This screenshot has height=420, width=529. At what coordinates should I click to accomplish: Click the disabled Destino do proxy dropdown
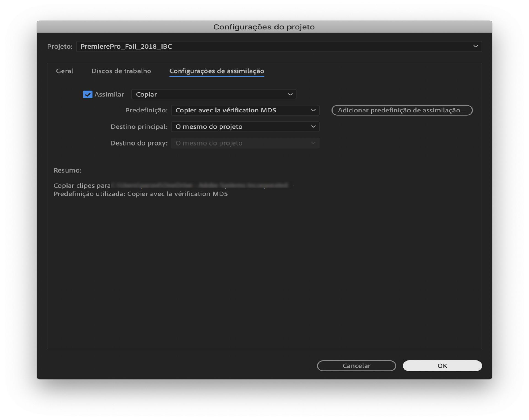pyautogui.click(x=245, y=143)
